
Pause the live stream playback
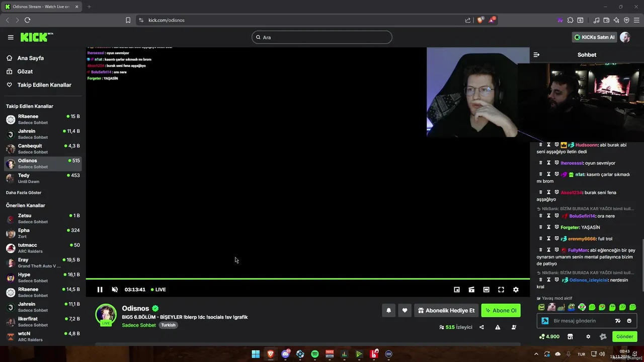coord(100,290)
